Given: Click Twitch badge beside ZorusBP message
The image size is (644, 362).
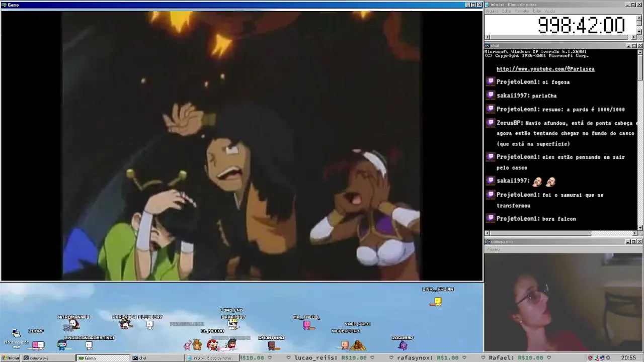Looking at the screenshot, I should click(x=491, y=122).
